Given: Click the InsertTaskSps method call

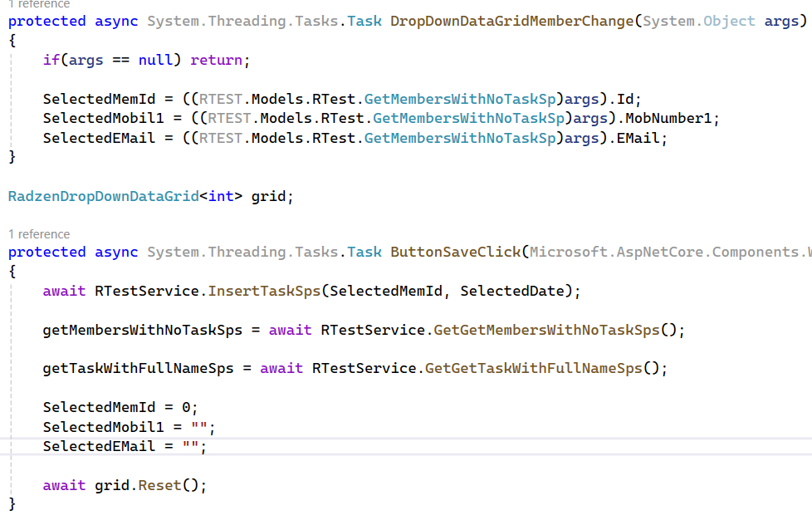Looking at the screenshot, I should click(x=264, y=292).
